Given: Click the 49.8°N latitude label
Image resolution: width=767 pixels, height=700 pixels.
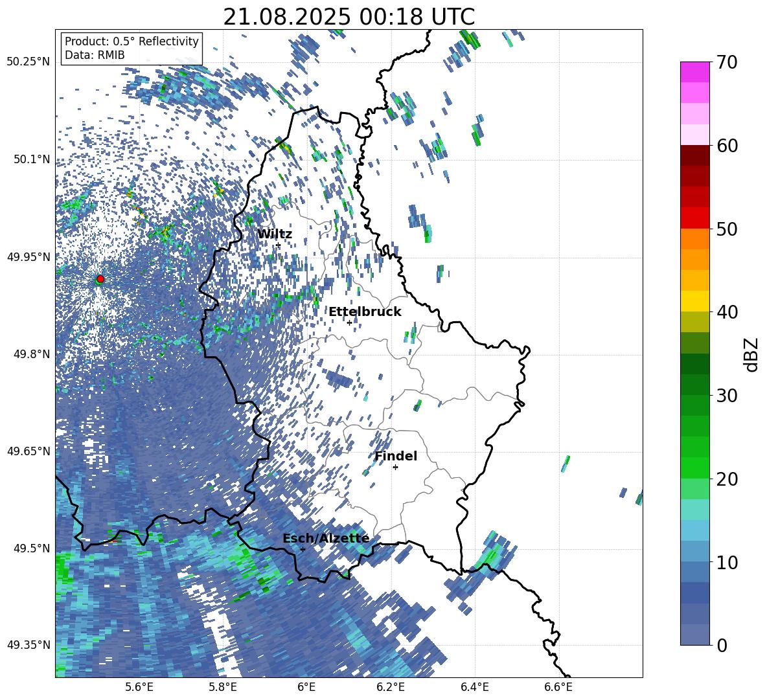Looking at the screenshot, I should click(x=32, y=354).
